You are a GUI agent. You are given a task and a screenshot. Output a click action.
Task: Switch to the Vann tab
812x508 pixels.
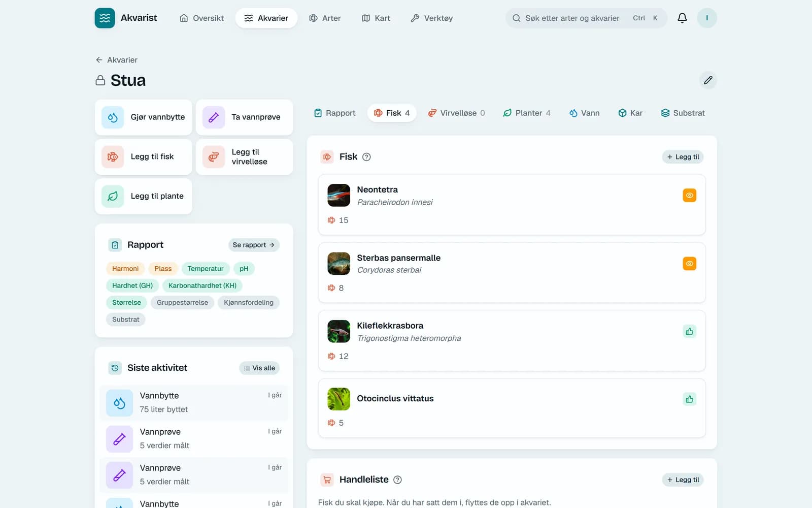[584, 113]
